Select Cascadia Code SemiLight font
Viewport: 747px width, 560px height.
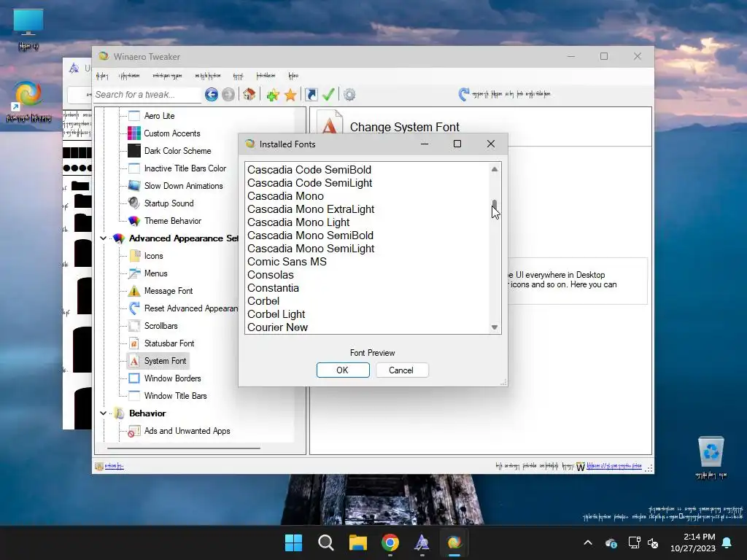pyautogui.click(x=309, y=183)
